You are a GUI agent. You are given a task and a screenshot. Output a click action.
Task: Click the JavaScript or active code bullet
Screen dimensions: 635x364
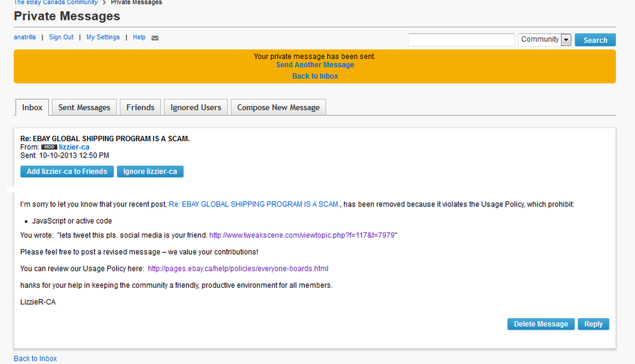point(72,221)
